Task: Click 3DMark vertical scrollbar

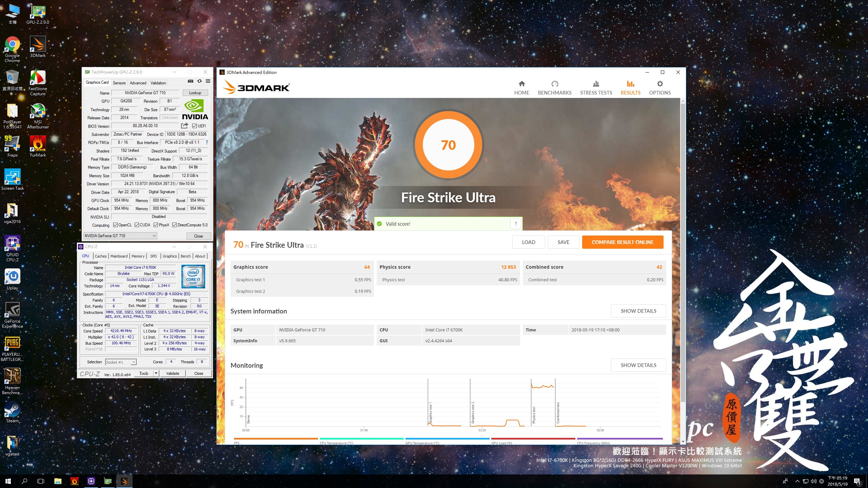Action: click(683, 252)
